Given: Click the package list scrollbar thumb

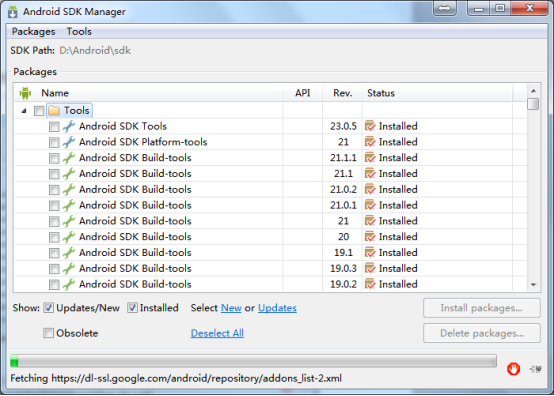Looking at the screenshot, I should (x=533, y=104).
